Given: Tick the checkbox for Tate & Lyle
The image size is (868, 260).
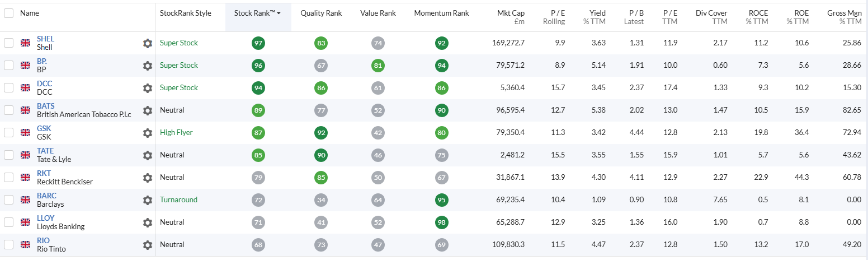Looking at the screenshot, I should click(8, 155).
